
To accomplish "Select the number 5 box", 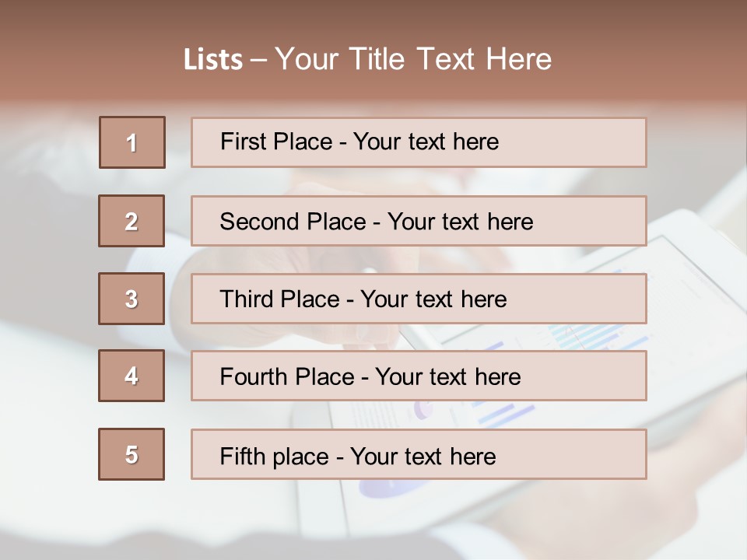I will 132,454.
